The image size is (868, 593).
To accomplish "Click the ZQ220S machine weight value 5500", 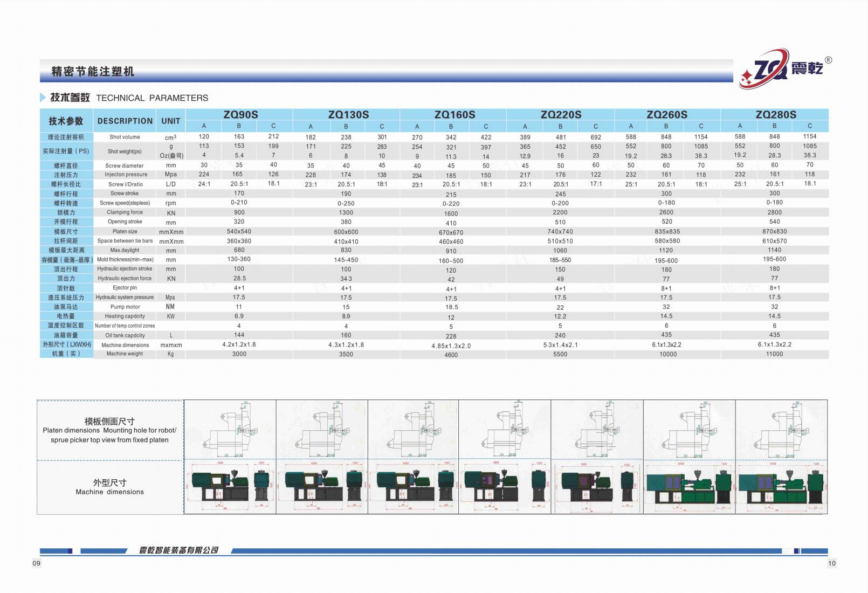I will pos(560,354).
